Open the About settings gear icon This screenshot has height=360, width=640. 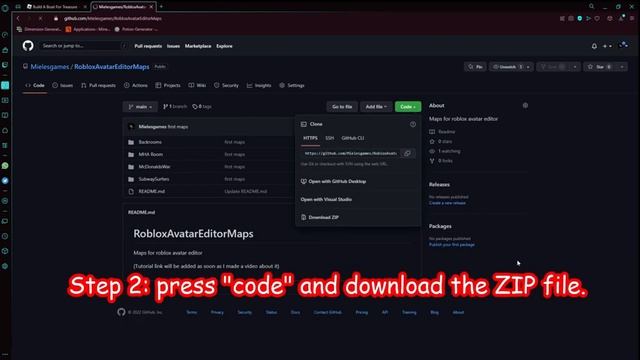click(525, 105)
